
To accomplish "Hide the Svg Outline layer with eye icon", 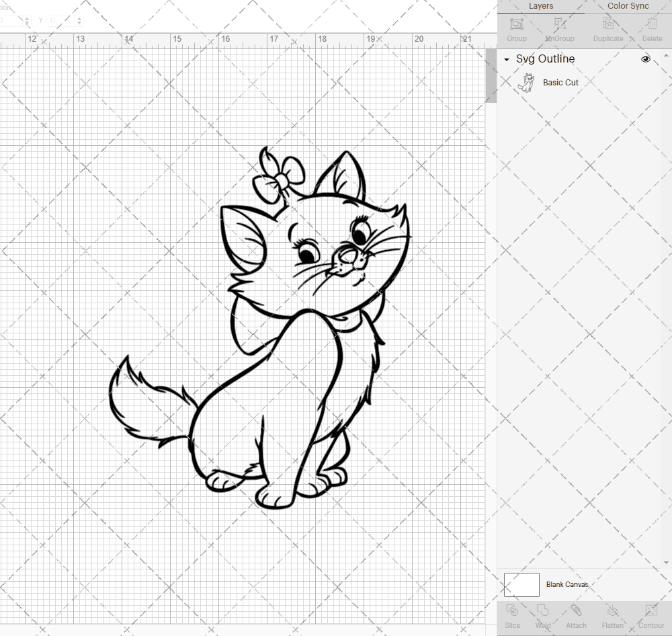I will pos(645,59).
